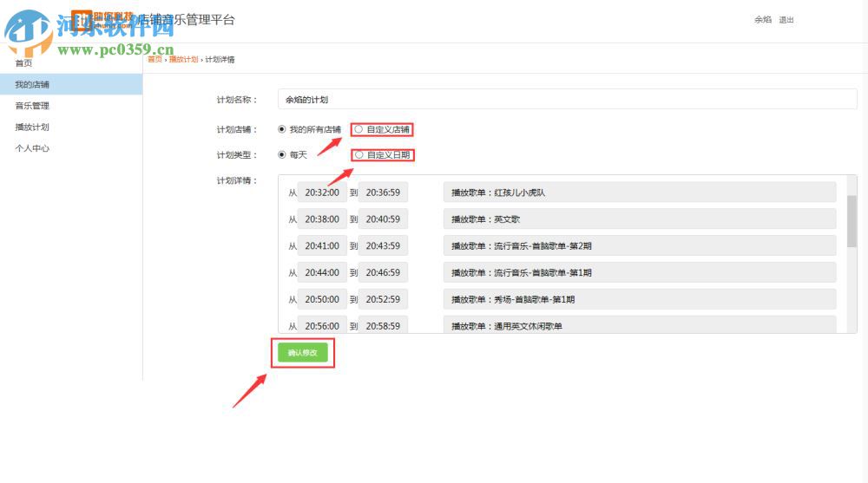Screen dimensions: 868x483
Task: Select playlist 红孩儿小虎队 row
Action: point(640,193)
